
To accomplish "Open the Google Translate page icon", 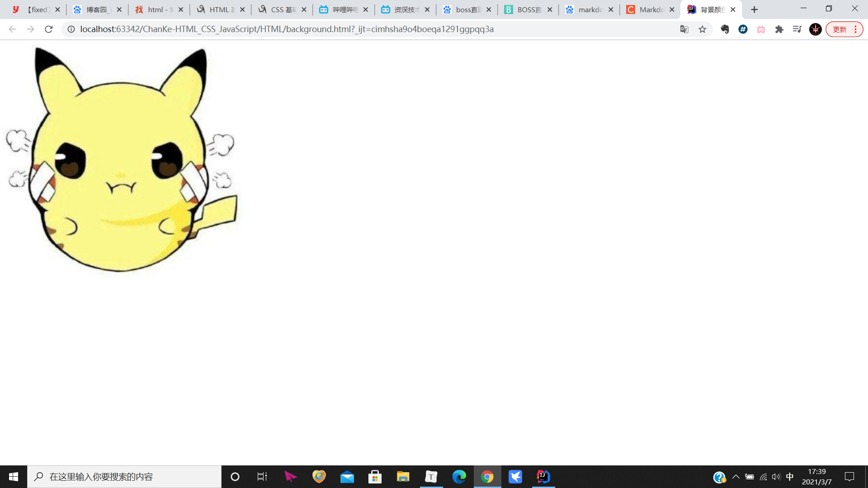I will (684, 29).
